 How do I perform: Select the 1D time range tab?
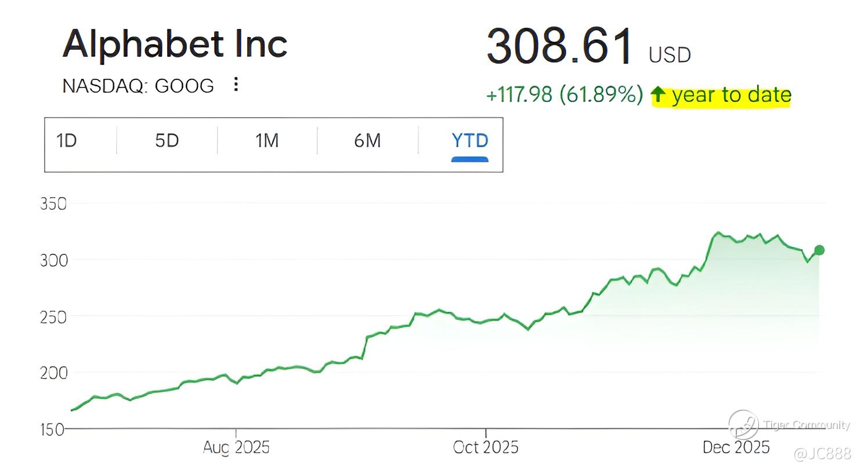67,141
